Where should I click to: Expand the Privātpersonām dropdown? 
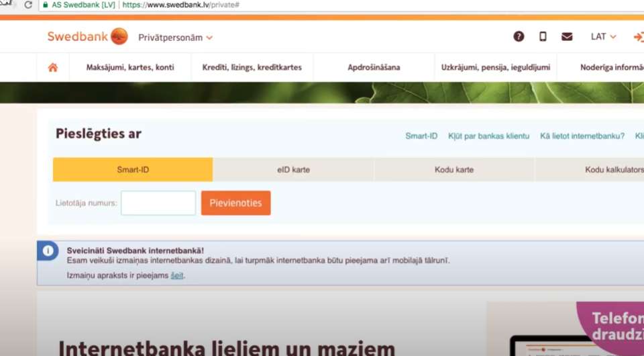[x=175, y=38]
